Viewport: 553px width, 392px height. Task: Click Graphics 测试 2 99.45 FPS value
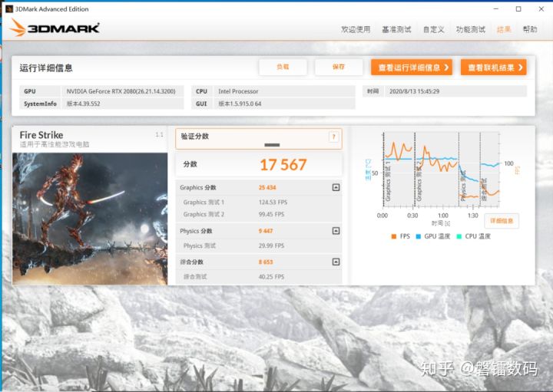[271, 214]
